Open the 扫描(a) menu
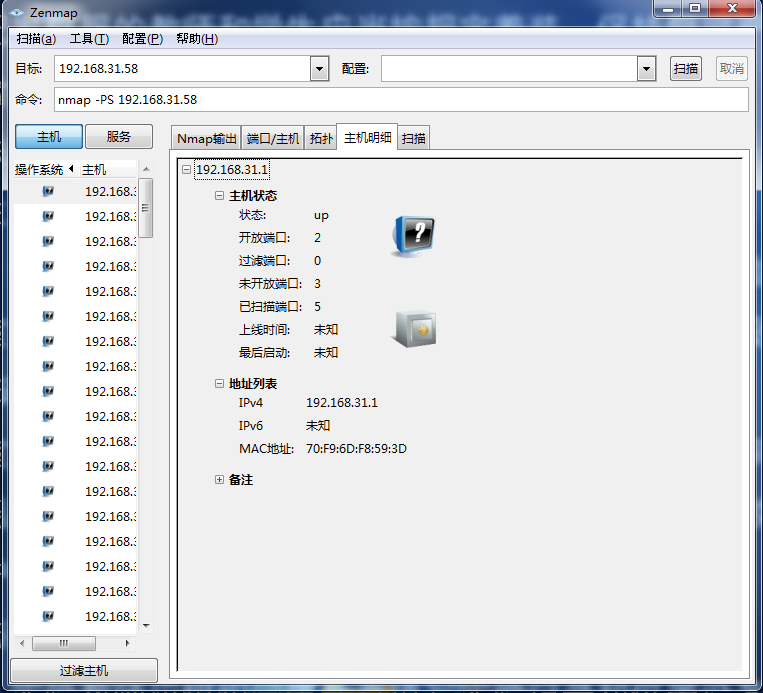The width and height of the screenshot is (763, 693). point(36,38)
